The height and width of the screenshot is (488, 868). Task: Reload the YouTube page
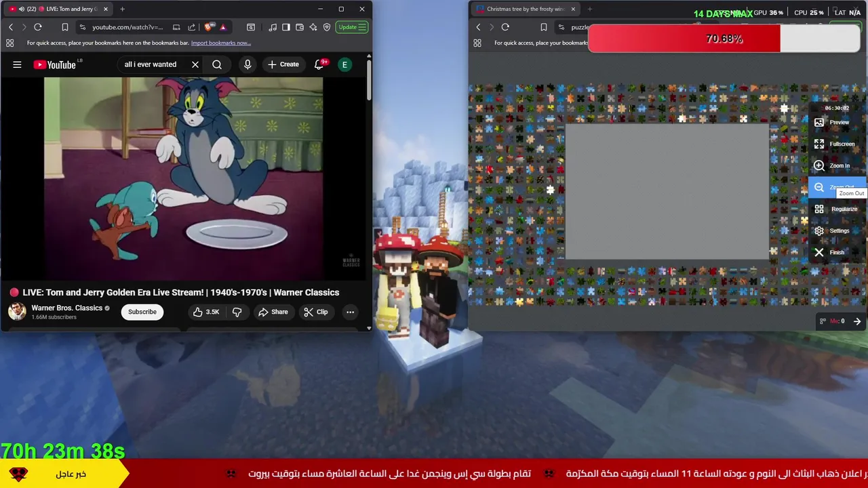pos(38,27)
